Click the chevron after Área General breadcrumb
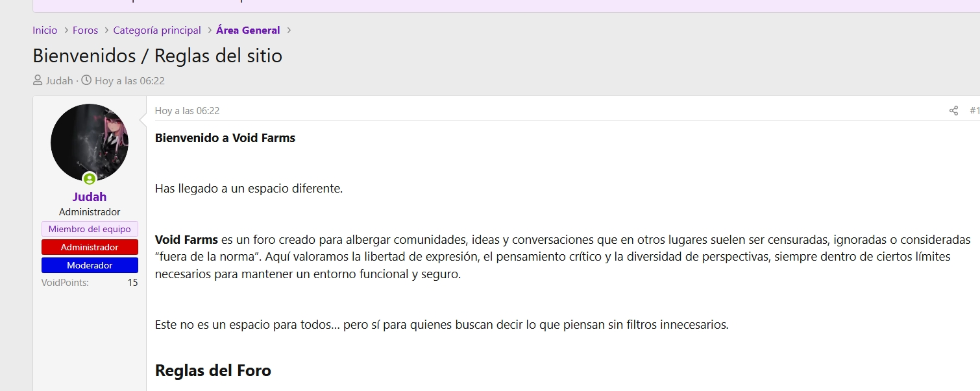The height and width of the screenshot is (391, 980). tap(289, 30)
